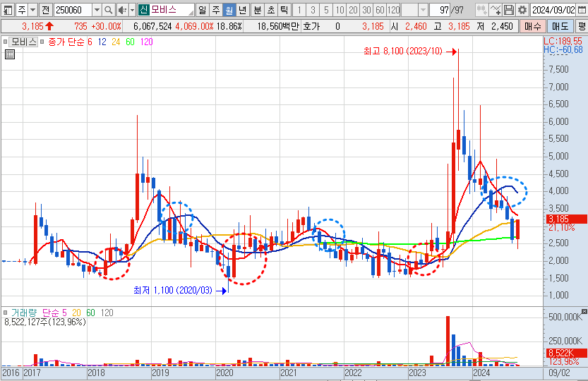
Task: Click the red 6-period moving average legend
Action: [x=90, y=42]
